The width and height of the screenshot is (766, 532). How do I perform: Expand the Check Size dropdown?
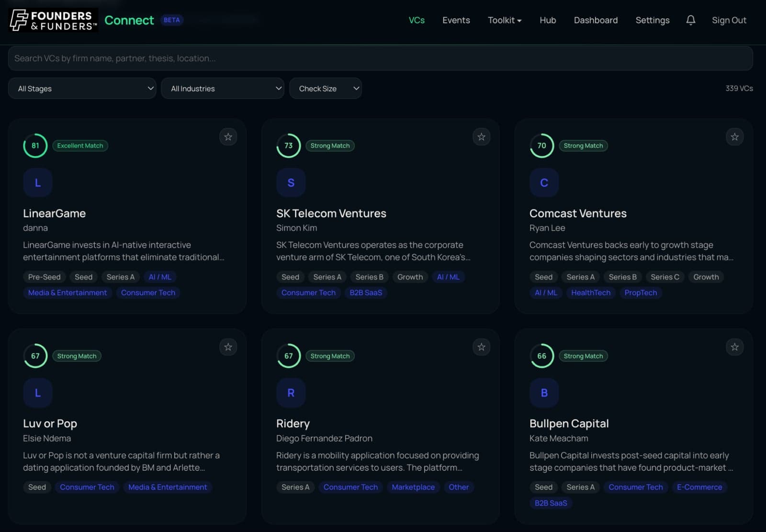tap(326, 89)
